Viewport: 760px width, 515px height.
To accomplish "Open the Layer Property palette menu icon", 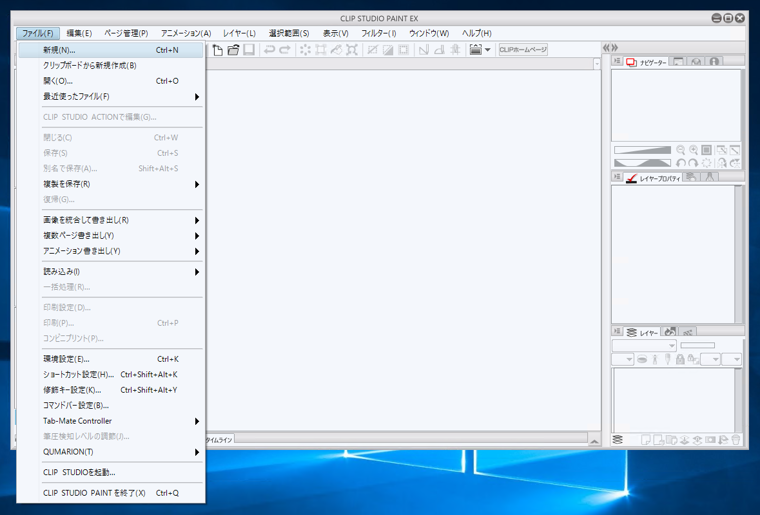I will [617, 177].
